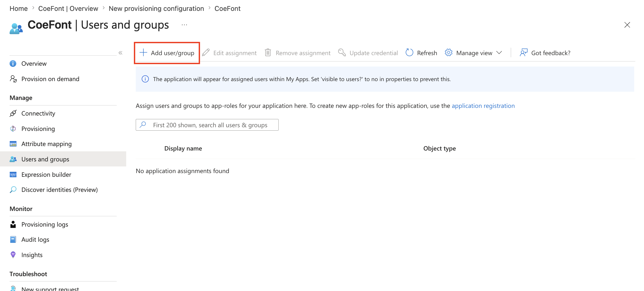Click the Got feedback person icon
This screenshot has height=291, width=644.
(524, 52)
